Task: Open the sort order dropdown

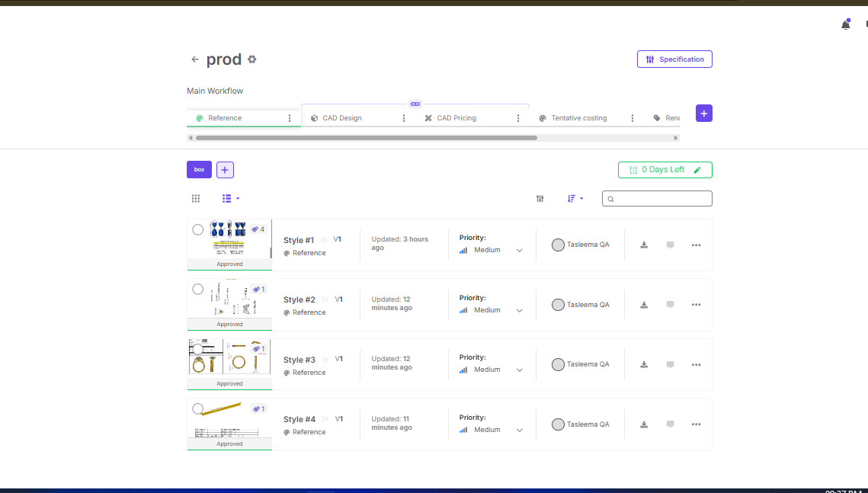Action: 575,199
